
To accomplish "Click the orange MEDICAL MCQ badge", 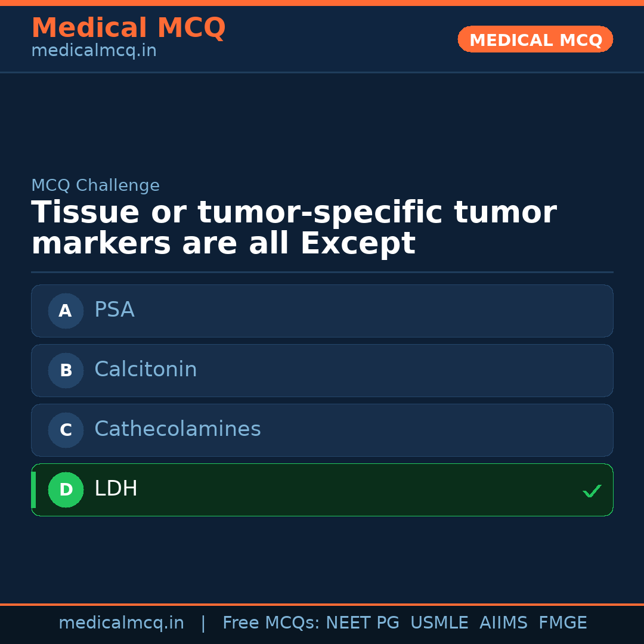I will point(535,39).
